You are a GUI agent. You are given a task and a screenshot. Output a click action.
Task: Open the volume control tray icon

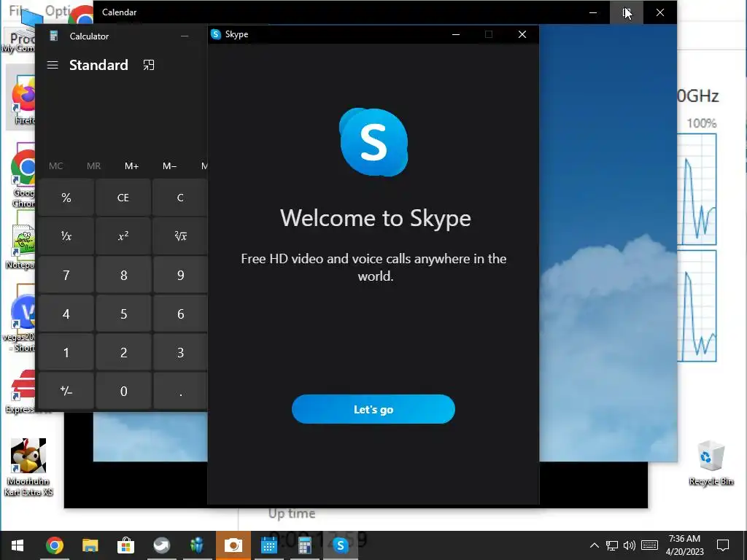pos(630,545)
